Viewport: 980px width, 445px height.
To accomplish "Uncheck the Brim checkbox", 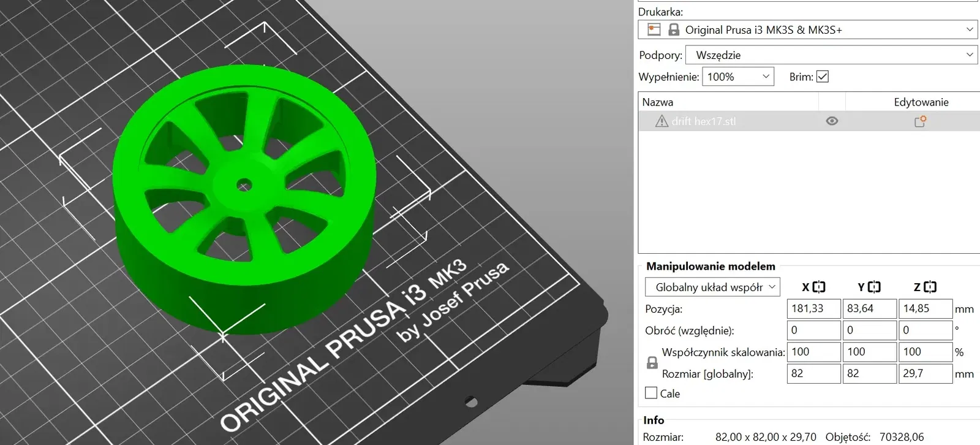I will coord(823,77).
